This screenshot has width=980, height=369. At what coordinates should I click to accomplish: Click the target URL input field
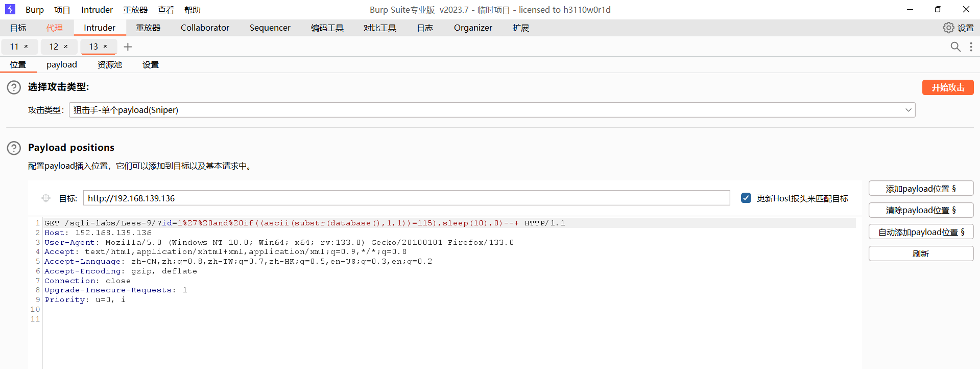point(407,198)
